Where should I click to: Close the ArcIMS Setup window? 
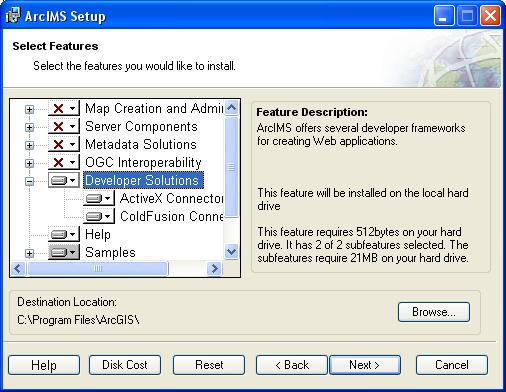(x=490, y=16)
